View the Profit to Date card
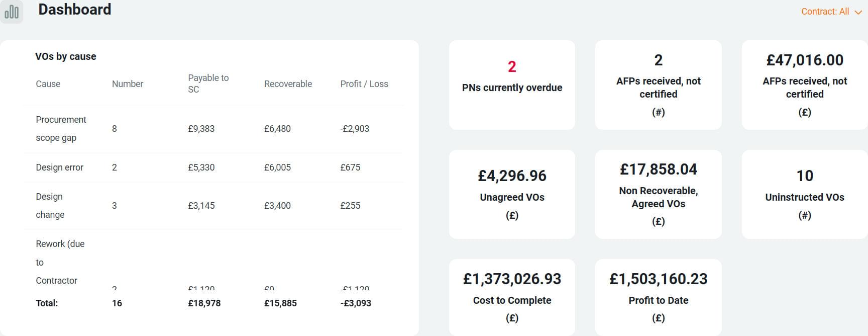The height and width of the screenshot is (336, 868). [x=658, y=297]
